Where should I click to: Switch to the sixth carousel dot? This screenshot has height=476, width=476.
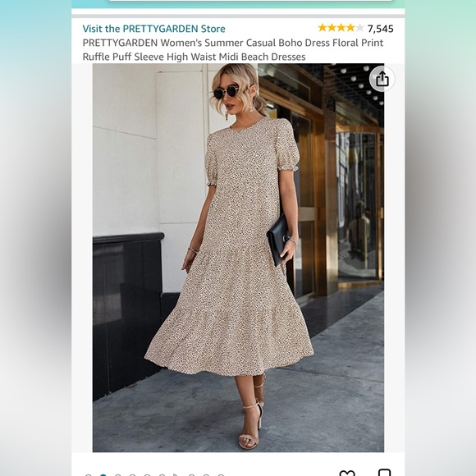[x=162, y=475]
